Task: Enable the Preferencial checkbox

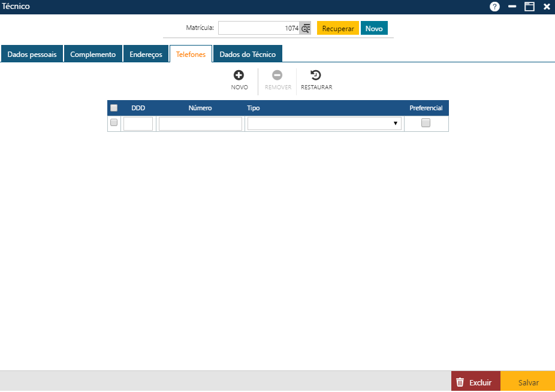Action: (x=426, y=123)
